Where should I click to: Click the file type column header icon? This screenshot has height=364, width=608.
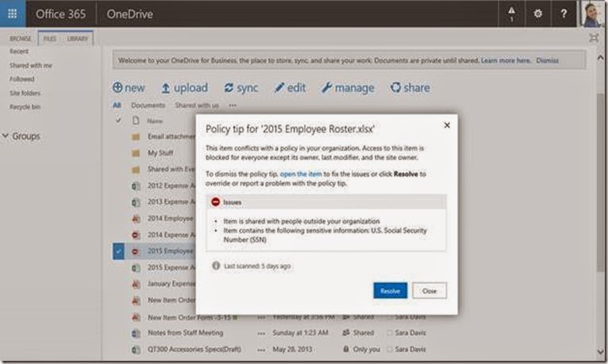[136, 121]
